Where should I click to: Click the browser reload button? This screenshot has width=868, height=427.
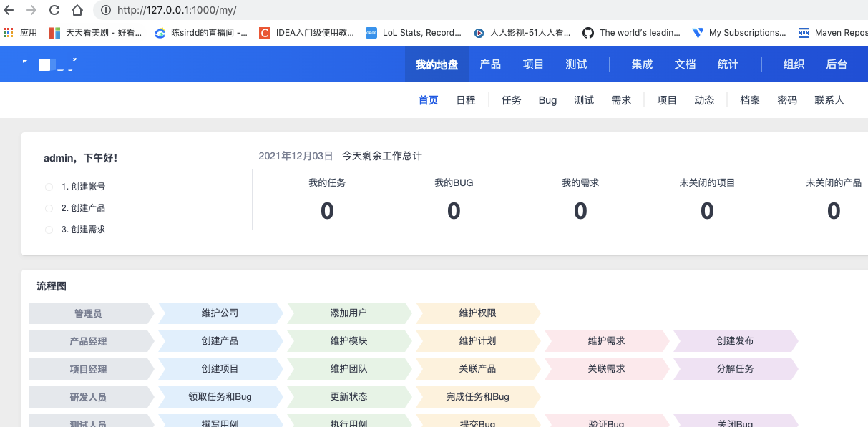(x=54, y=10)
